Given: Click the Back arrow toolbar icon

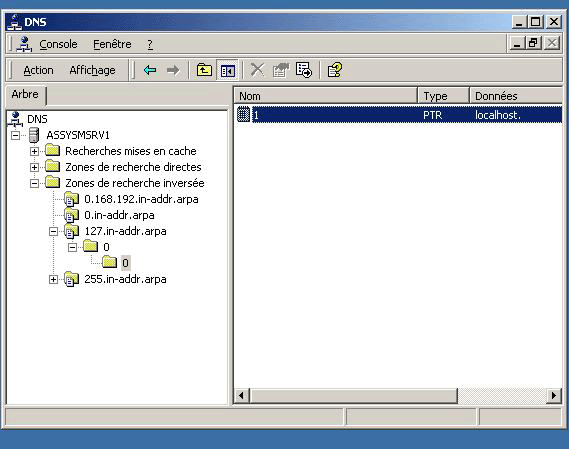Looking at the screenshot, I should pyautogui.click(x=150, y=70).
